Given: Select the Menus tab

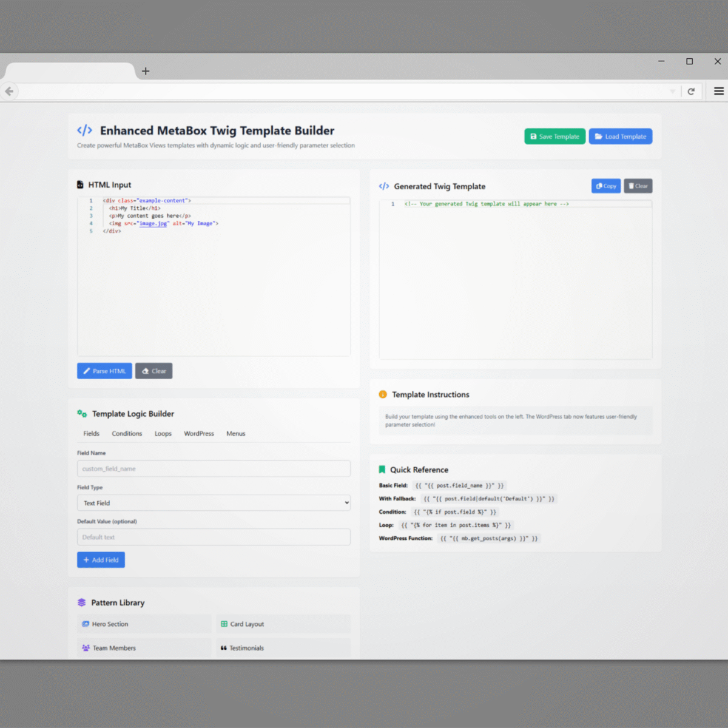Looking at the screenshot, I should click(x=235, y=434).
